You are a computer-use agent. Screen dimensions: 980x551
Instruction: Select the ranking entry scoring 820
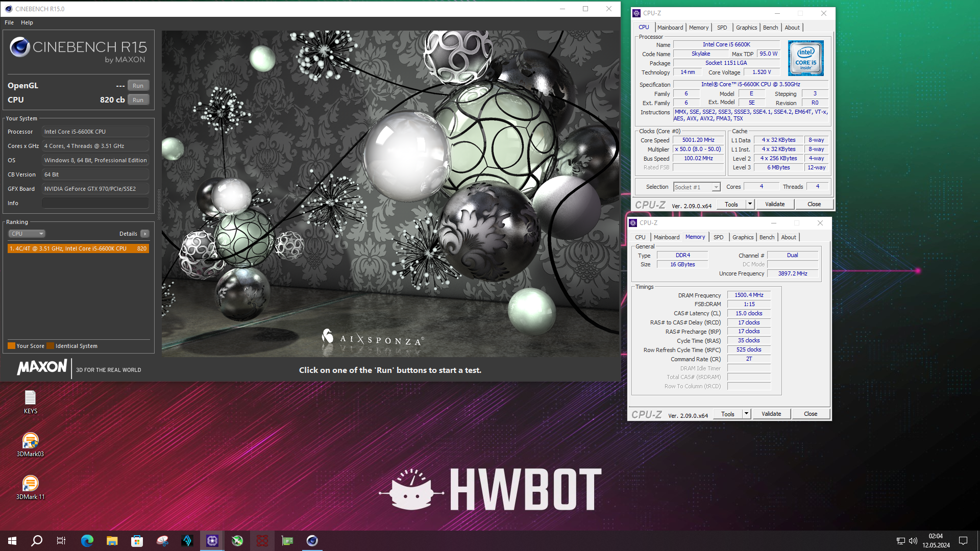(78, 248)
